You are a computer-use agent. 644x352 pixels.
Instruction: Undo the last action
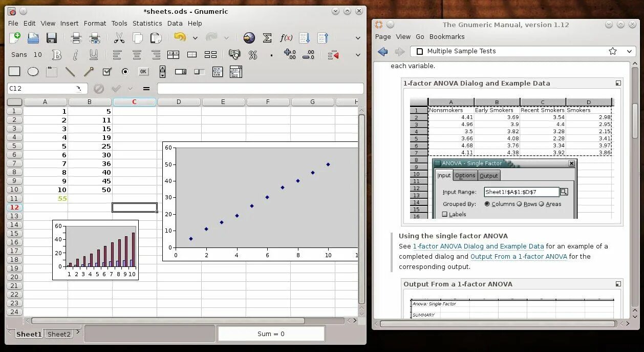[180, 37]
